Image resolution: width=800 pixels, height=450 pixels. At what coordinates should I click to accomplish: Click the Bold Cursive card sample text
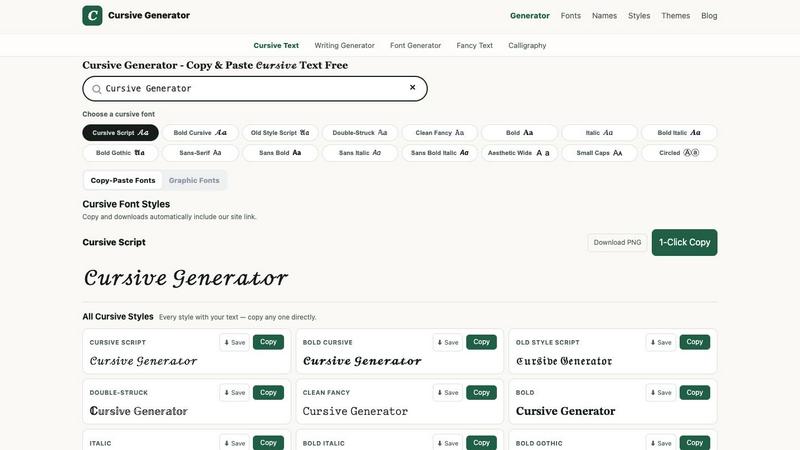tap(362, 361)
